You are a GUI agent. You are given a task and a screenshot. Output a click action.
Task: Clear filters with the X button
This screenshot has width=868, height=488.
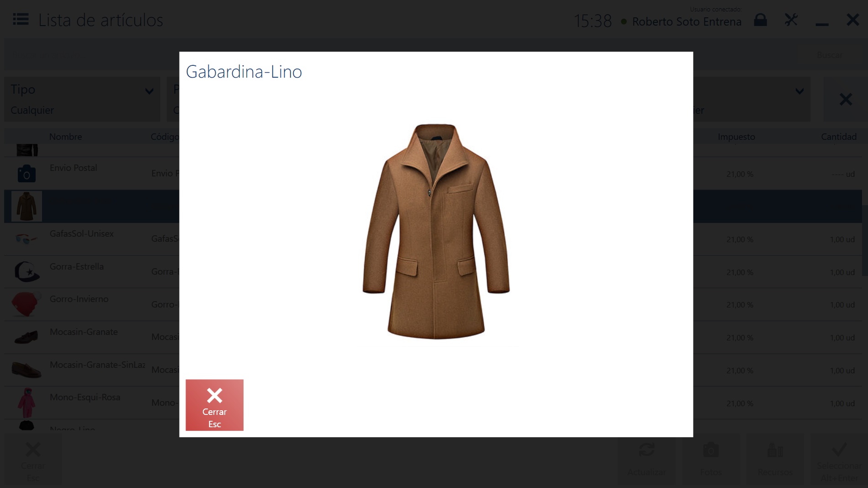(x=846, y=99)
